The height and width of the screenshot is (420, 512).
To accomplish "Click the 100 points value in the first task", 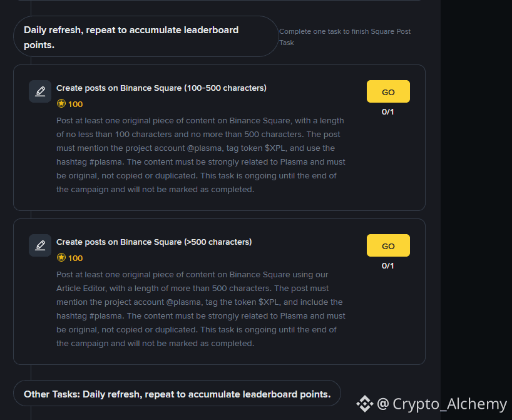I will click(75, 105).
